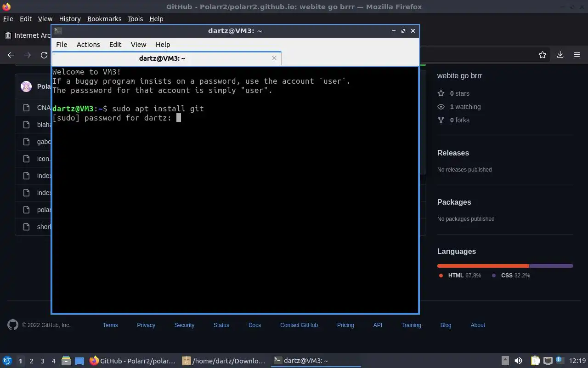Open the LXQt application launcher menu

coord(7,361)
